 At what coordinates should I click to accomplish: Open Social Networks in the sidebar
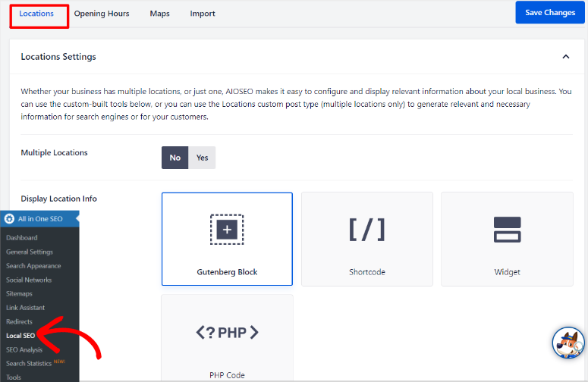pos(29,280)
